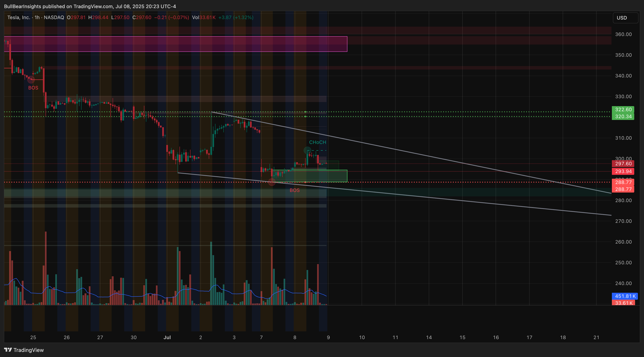This screenshot has width=644, height=357.
Task: Click the published-by header text
Action: click(x=90, y=6)
